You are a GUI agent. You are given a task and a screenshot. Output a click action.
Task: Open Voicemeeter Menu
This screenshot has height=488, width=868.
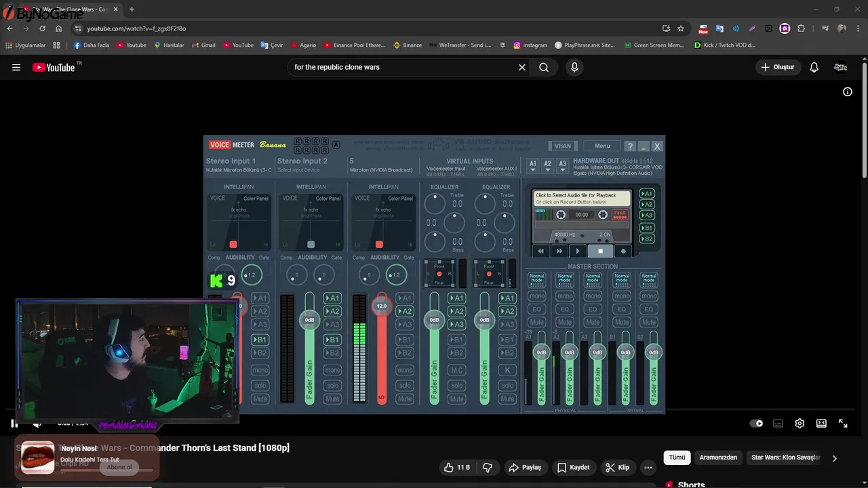pos(602,146)
